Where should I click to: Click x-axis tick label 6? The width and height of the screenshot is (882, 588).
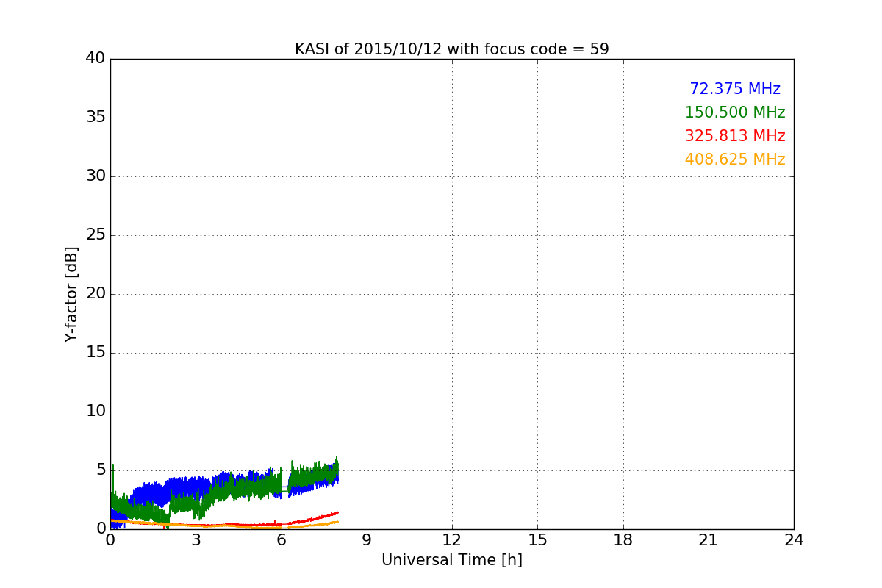281,540
